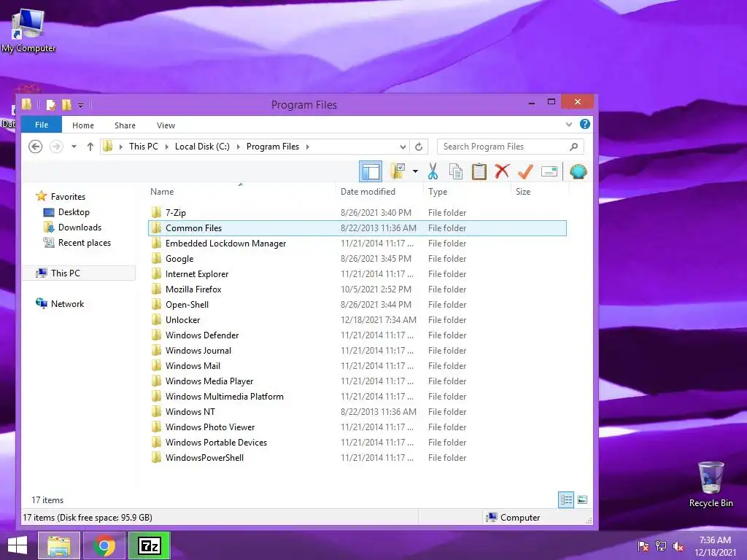The image size is (747, 560).
Task: Toggle the navigation pane toolbar button
Action: click(370, 171)
